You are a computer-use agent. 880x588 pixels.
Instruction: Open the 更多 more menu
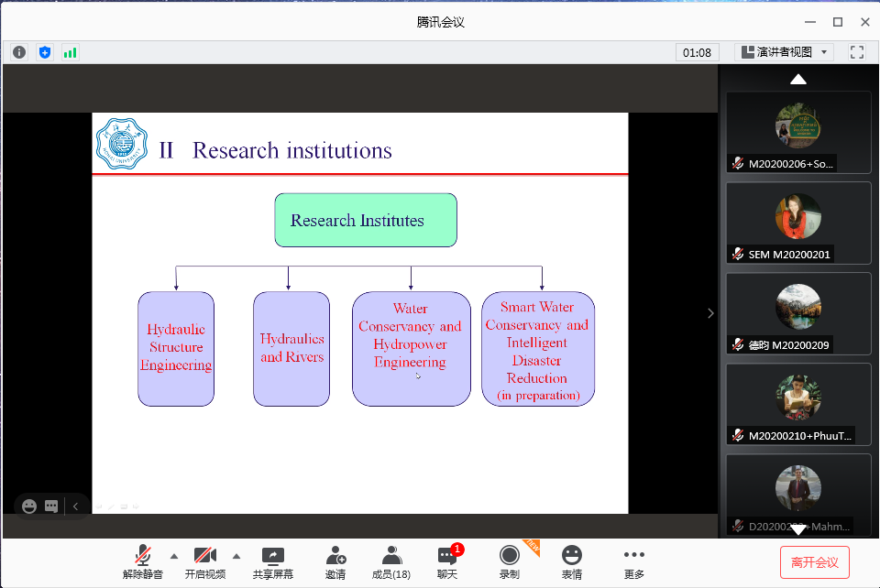pyautogui.click(x=634, y=561)
